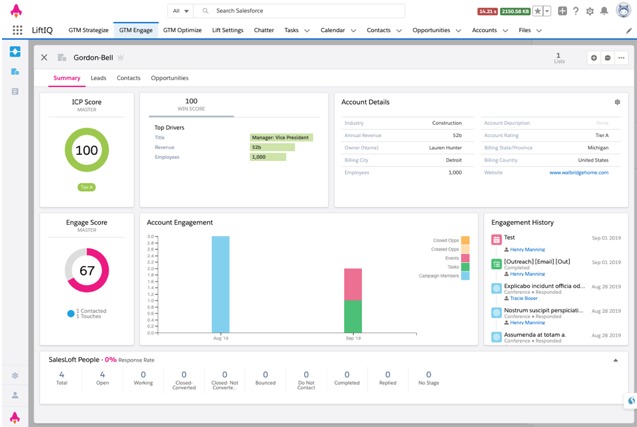637x427 pixels.
Task: Open Henry Manning link under Test event
Action: [x=527, y=249]
